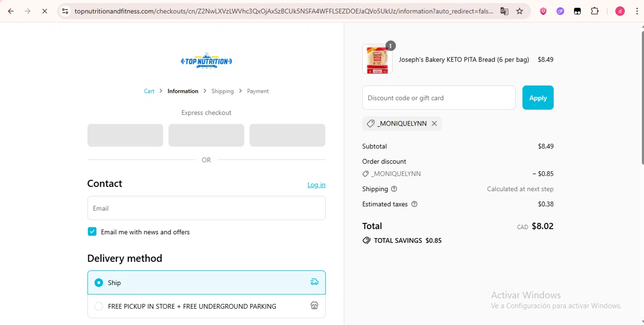Screen dimensions: 644x325
Task: Click the Estimated taxes help icon
Action: pyautogui.click(x=414, y=204)
